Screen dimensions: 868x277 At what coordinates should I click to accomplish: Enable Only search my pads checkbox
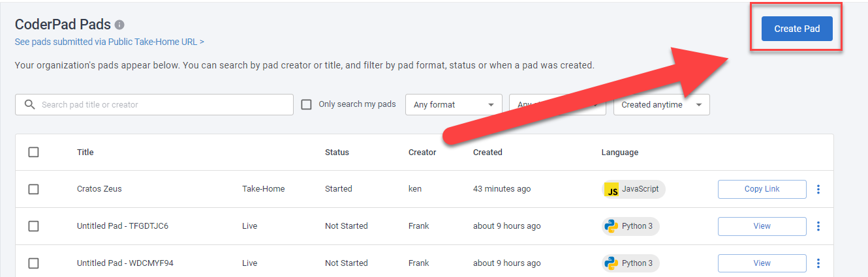tap(306, 104)
